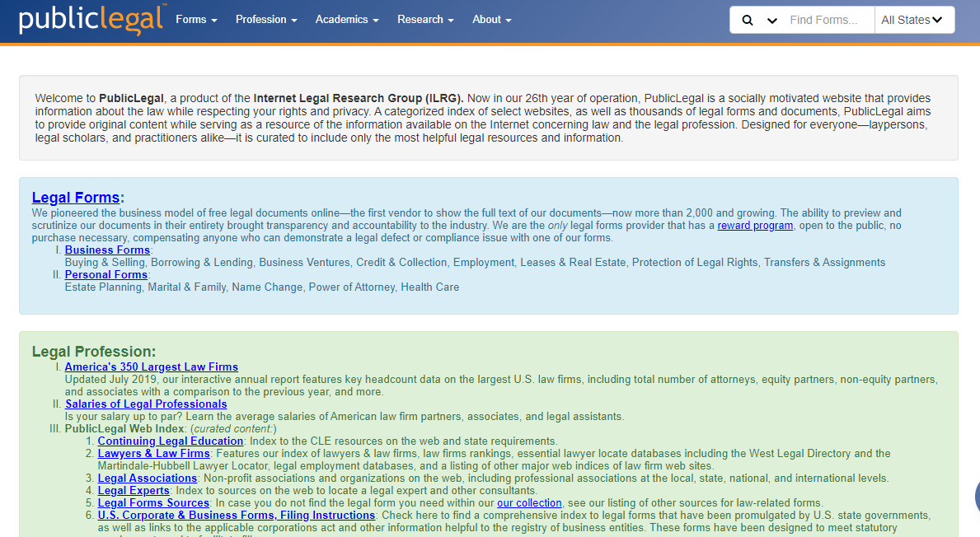
Task: Open the Business Forms link
Action: pos(107,250)
